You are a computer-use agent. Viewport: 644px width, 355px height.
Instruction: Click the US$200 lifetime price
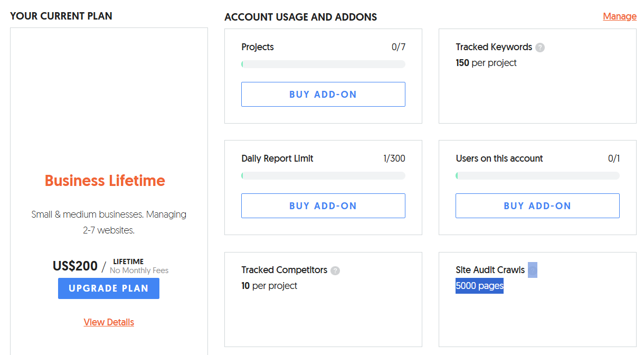coord(75,266)
